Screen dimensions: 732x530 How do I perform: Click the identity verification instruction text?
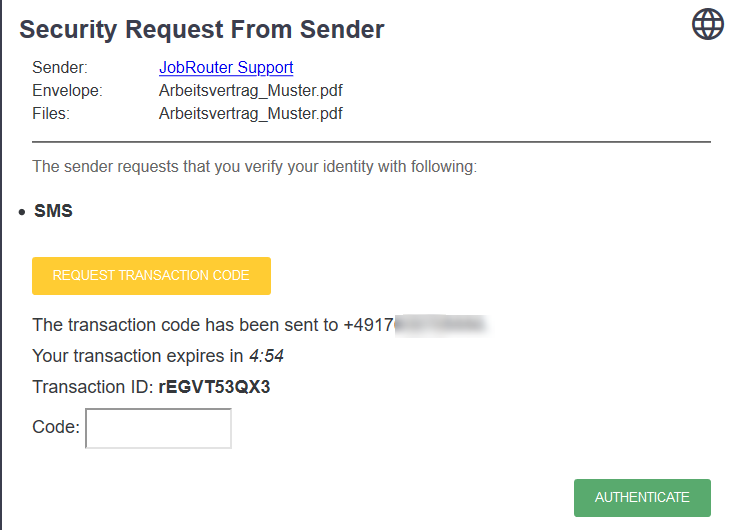254,166
